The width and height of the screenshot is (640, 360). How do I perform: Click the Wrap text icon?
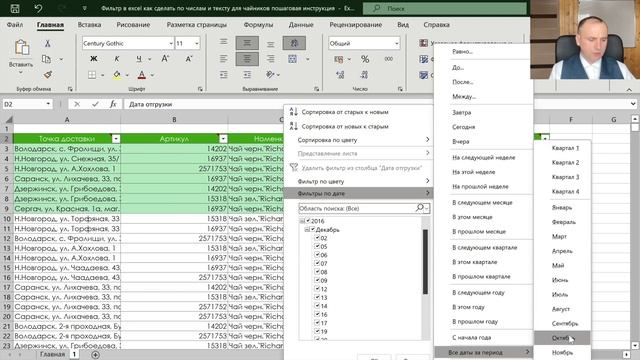pyautogui.click(x=294, y=43)
